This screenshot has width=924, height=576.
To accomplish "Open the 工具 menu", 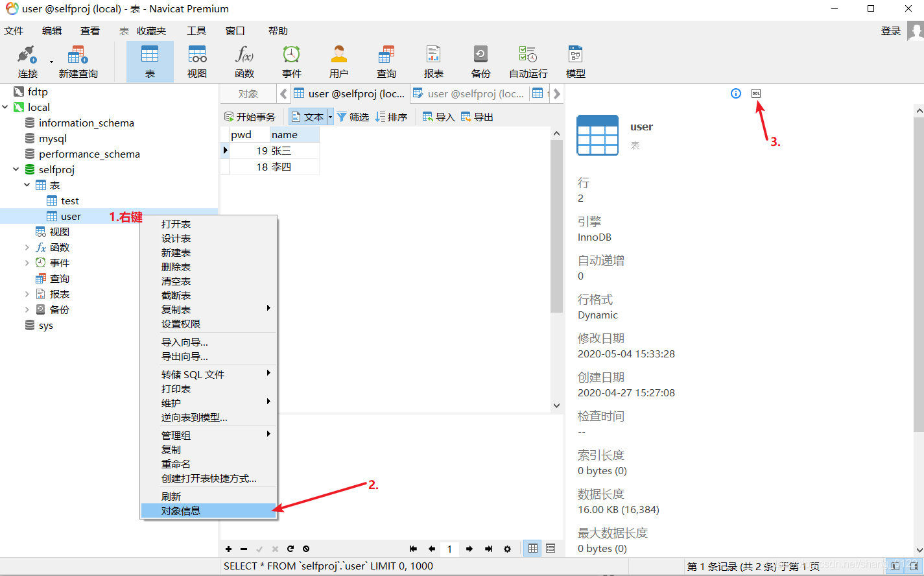I will click(x=196, y=30).
